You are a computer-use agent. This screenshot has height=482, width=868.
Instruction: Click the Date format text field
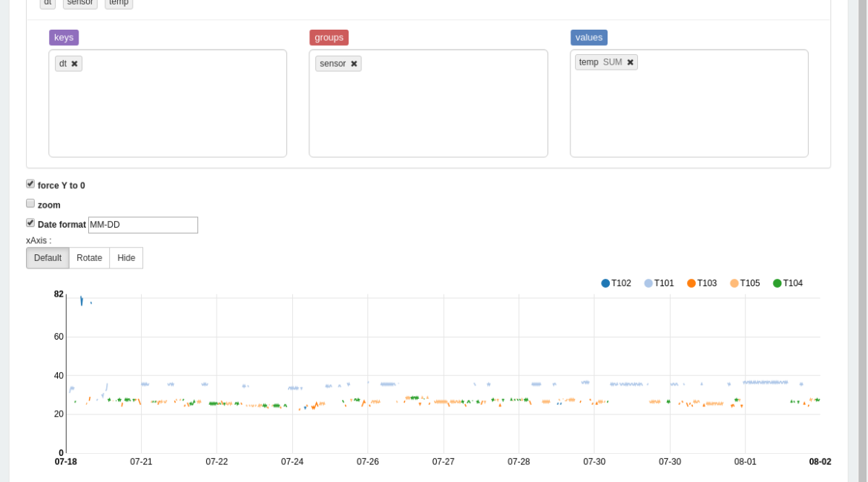(x=142, y=225)
